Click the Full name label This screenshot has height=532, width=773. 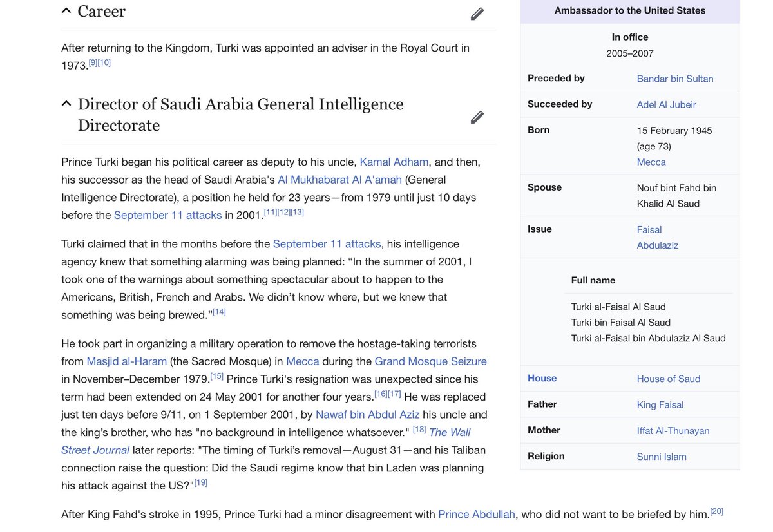click(x=593, y=280)
